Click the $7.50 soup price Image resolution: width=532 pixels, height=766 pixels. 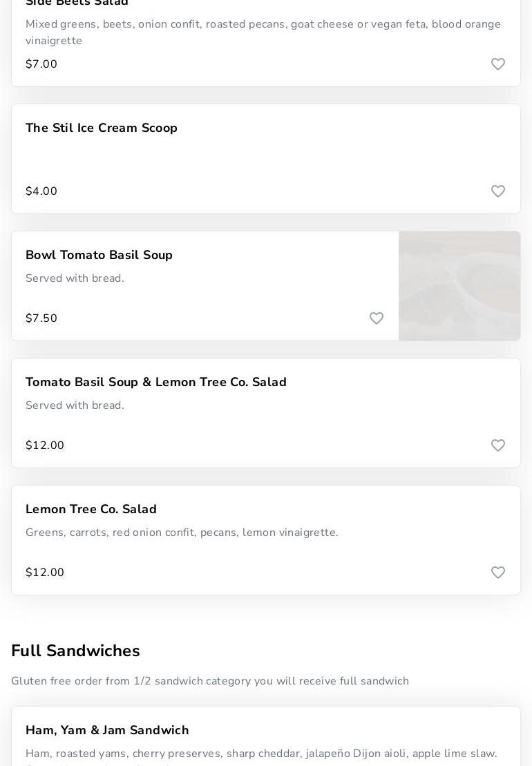[x=41, y=318]
